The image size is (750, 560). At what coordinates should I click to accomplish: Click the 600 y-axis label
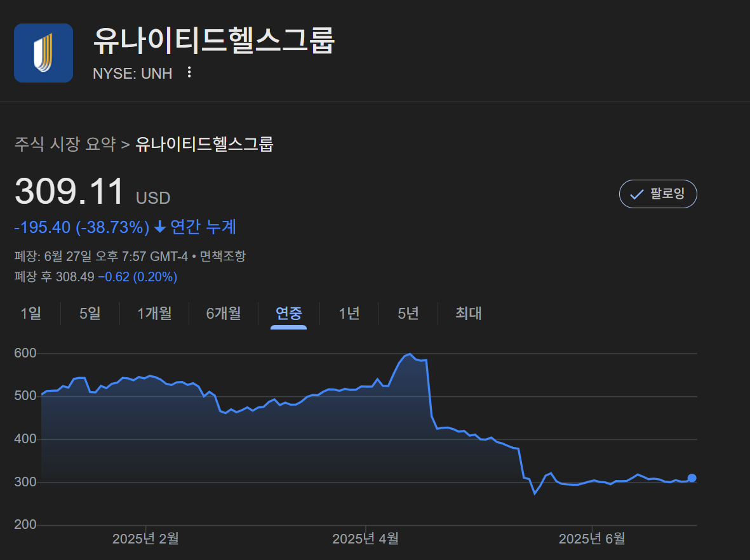click(25, 353)
